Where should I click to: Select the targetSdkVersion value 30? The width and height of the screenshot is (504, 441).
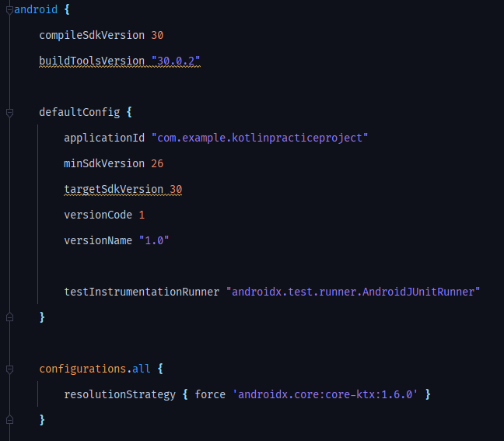[x=176, y=189]
